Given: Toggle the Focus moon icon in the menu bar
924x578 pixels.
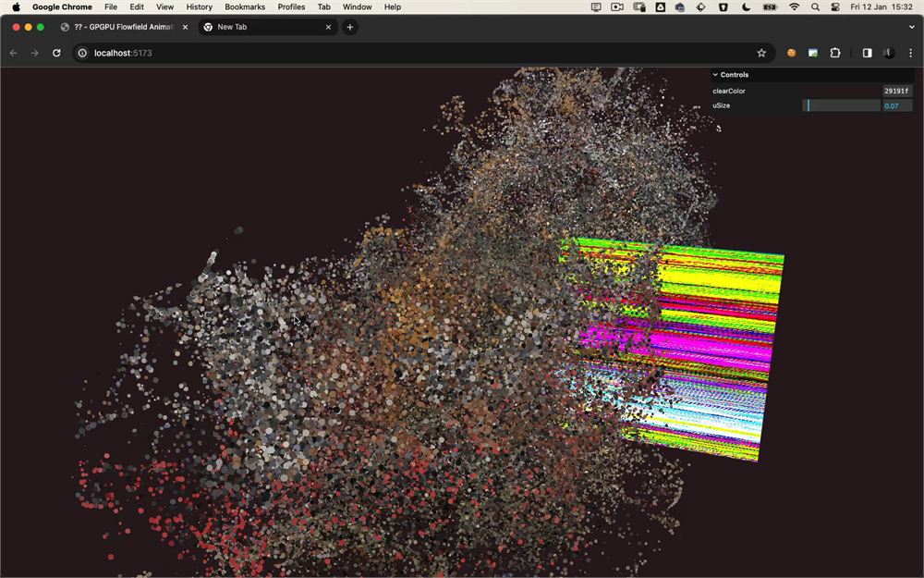Looking at the screenshot, I should (x=746, y=7).
